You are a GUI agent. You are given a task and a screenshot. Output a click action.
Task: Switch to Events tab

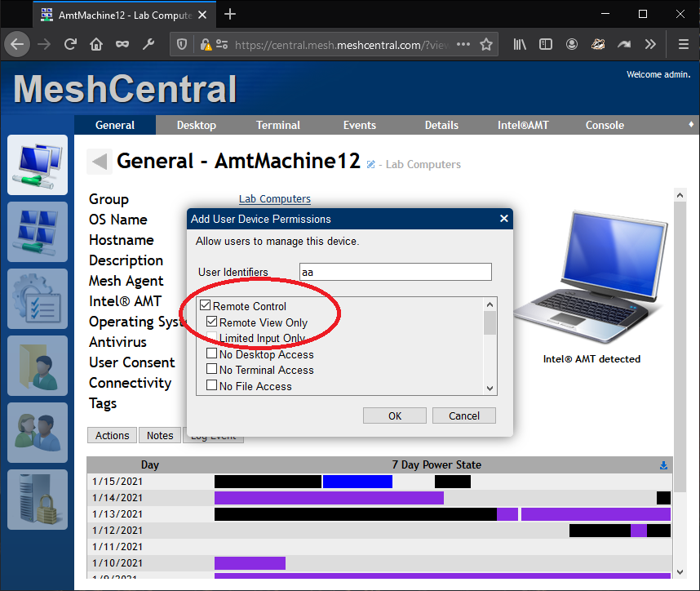(x=360, y=125)
